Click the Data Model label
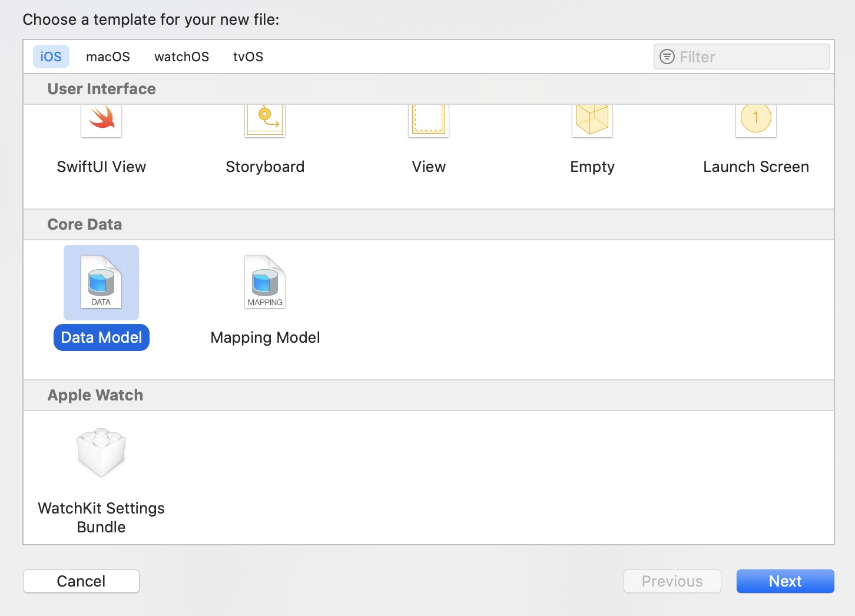Viewport: 855px width, 616px height. tap(101, 337)
